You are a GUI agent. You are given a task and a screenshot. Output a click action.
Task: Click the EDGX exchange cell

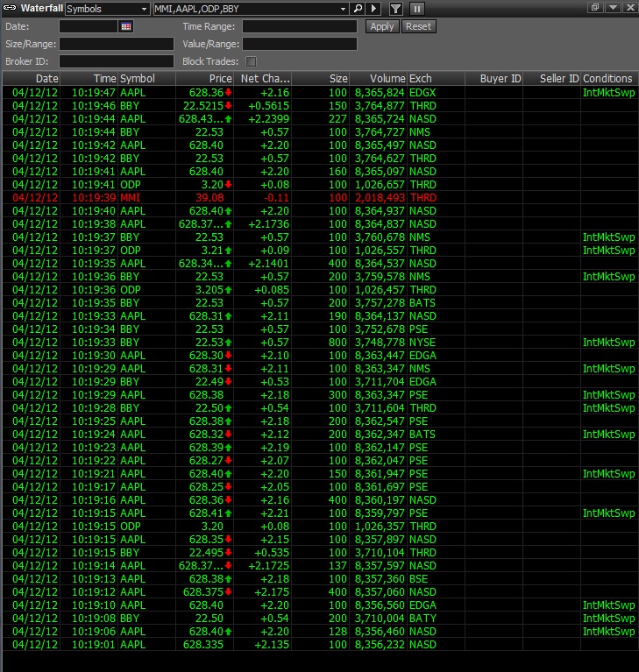(422, 93)
